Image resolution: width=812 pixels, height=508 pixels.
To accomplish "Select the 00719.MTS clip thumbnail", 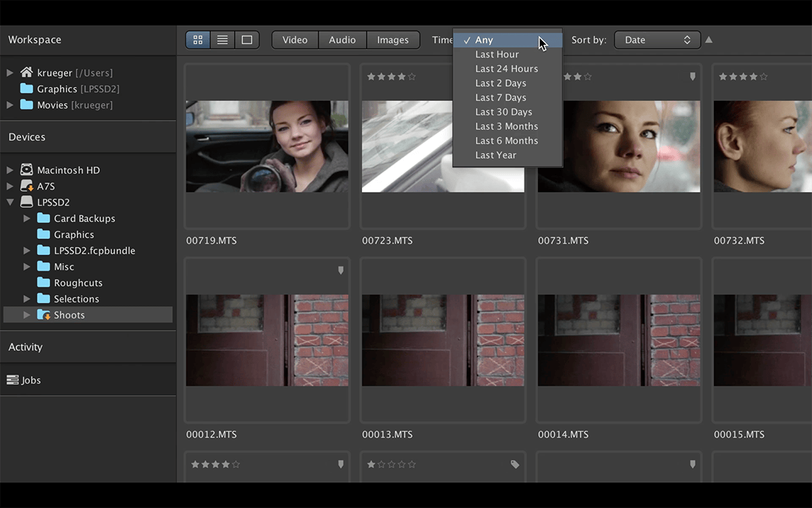I will click(267, 146).
